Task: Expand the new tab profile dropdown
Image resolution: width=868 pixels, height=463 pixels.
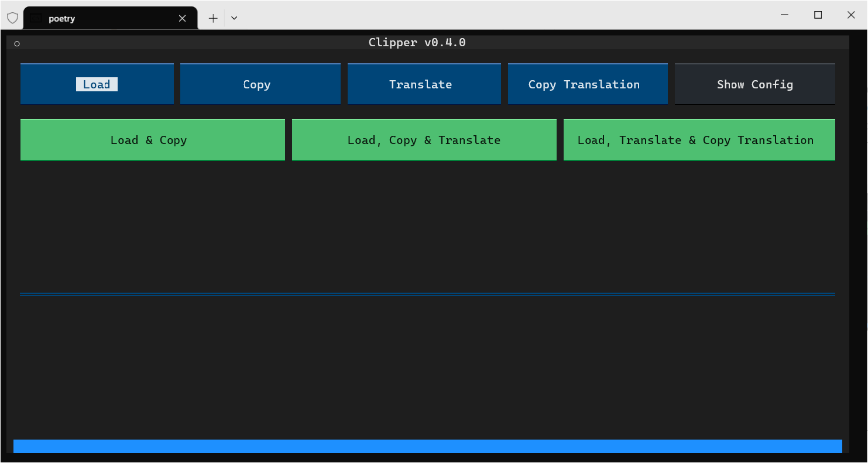Action: [234, 18]
